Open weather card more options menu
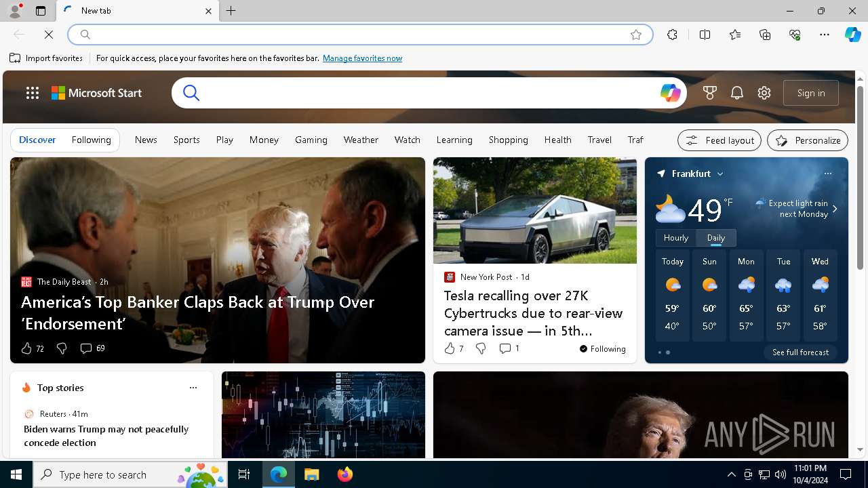This screenshot has height=488, width=868. tap(828, 174)
